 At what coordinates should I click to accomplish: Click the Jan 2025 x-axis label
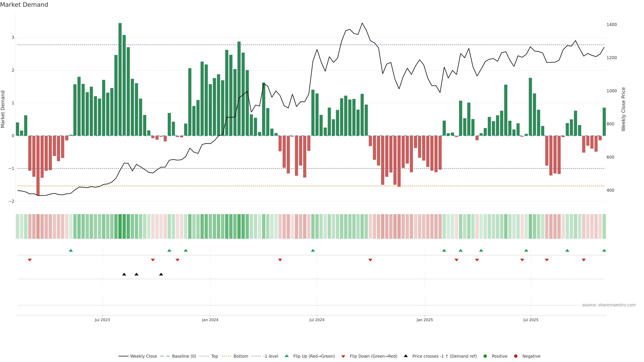click(x=424, y=320)
